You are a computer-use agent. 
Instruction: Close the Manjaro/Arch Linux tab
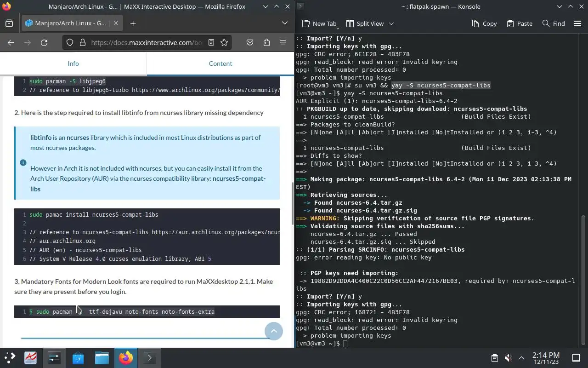(x=115, y=23)
